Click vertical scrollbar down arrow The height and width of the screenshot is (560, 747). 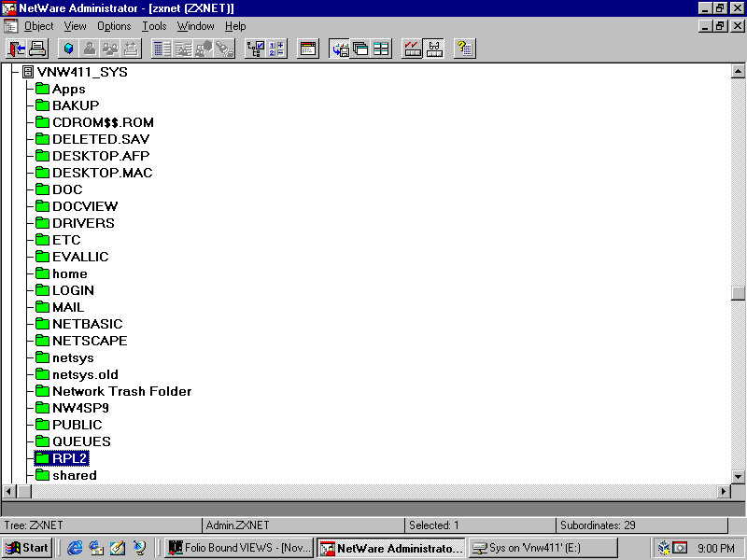click(738, 476)
